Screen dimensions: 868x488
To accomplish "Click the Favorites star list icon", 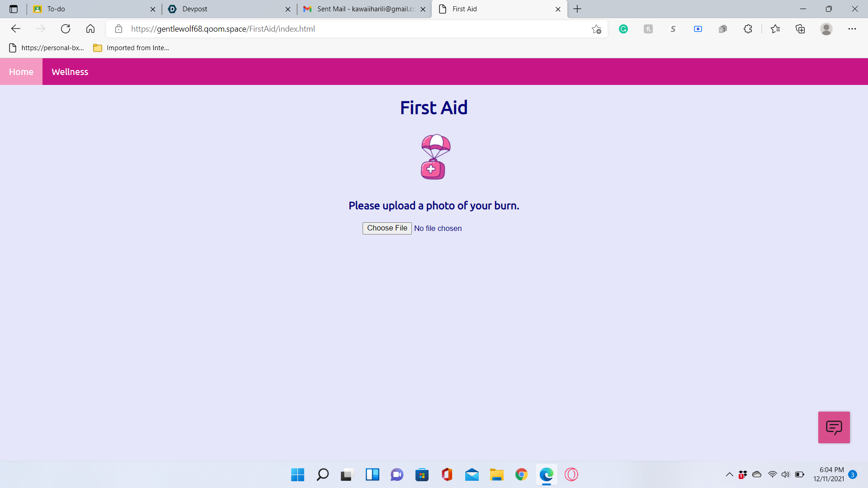I will point(775,29).
